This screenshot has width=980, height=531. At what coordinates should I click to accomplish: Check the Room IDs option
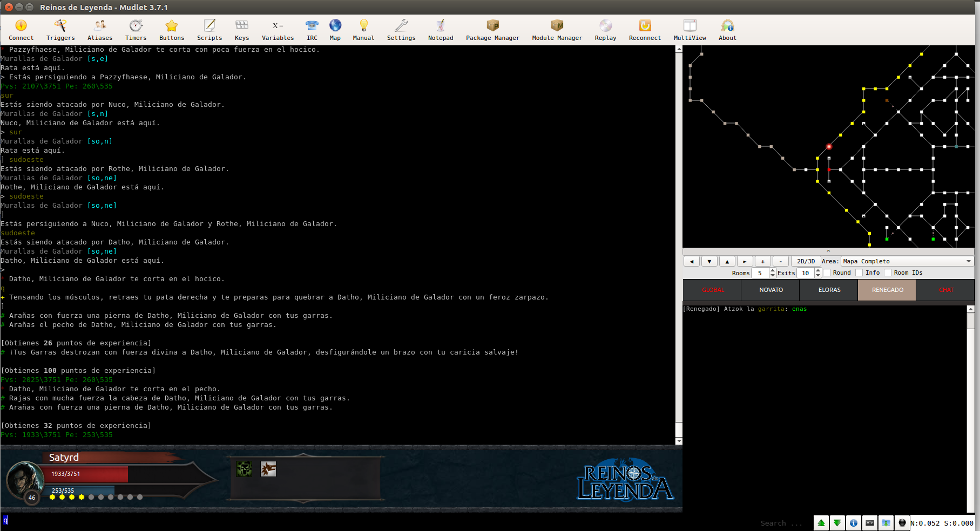point(888,273)
